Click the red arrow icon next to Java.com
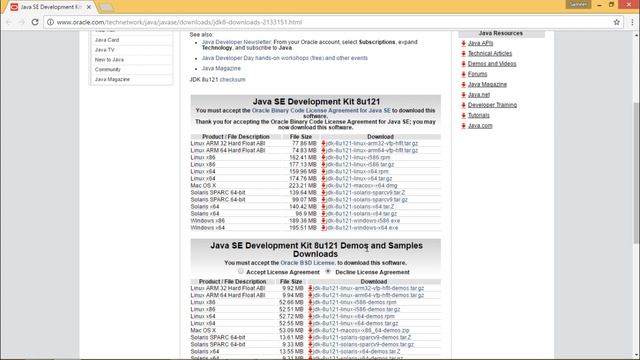Viewport: 640px width, 360px height. (463, 126)
